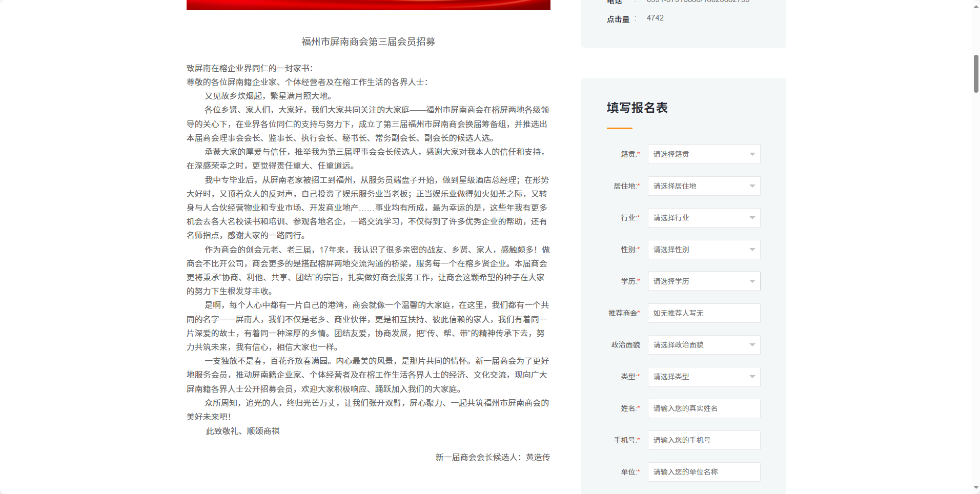
Task: Click the 填写报名表 heading
Action: 637,108
